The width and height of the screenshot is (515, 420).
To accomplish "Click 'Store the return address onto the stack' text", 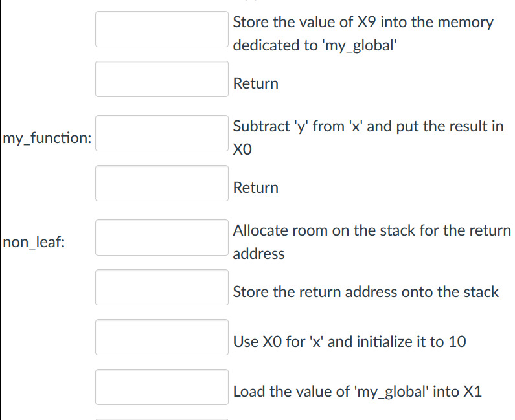I will pyautogui.click(x=365, y=292).
